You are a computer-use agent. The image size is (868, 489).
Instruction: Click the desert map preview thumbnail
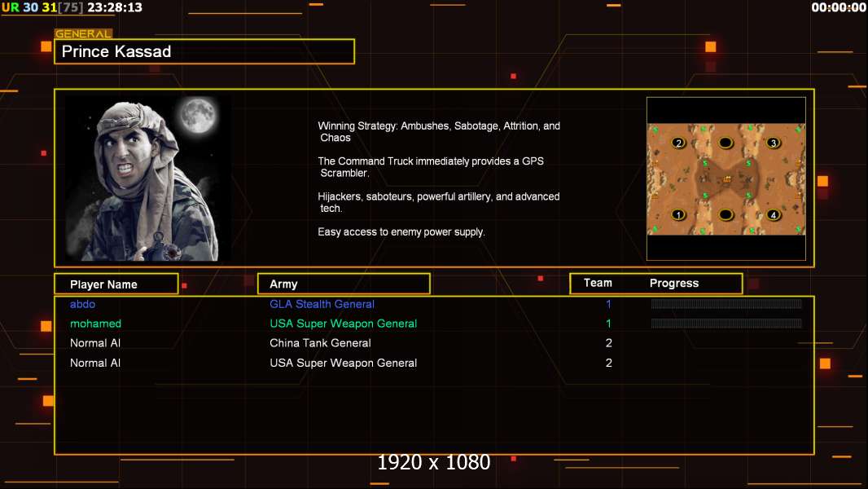click(x=726, y=178)
